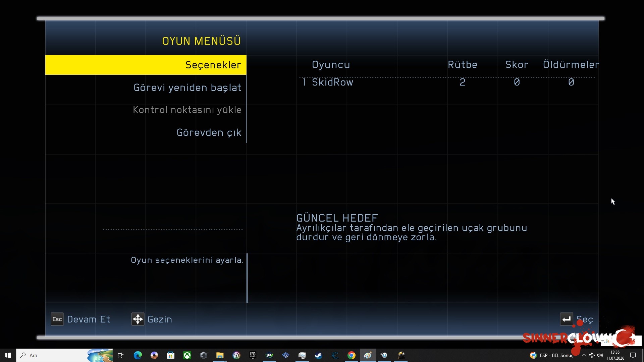Click the Devam Et label
The image size is (644, 362).
coord(89,319)
